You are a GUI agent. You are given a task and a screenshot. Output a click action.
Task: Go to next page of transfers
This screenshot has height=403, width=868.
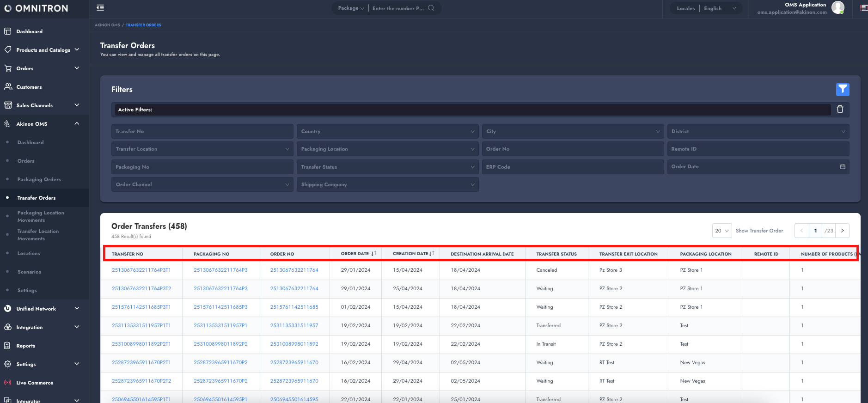point(842,231)
